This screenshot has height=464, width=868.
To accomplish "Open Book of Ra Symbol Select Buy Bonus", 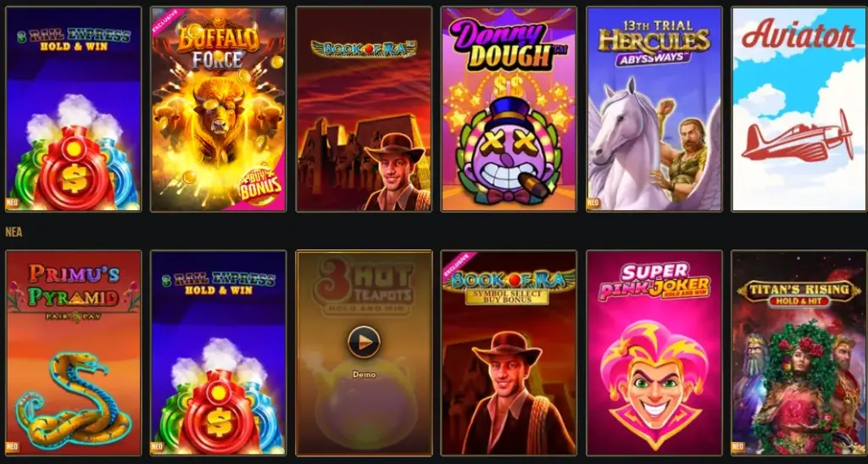I will tap(509, 353).
